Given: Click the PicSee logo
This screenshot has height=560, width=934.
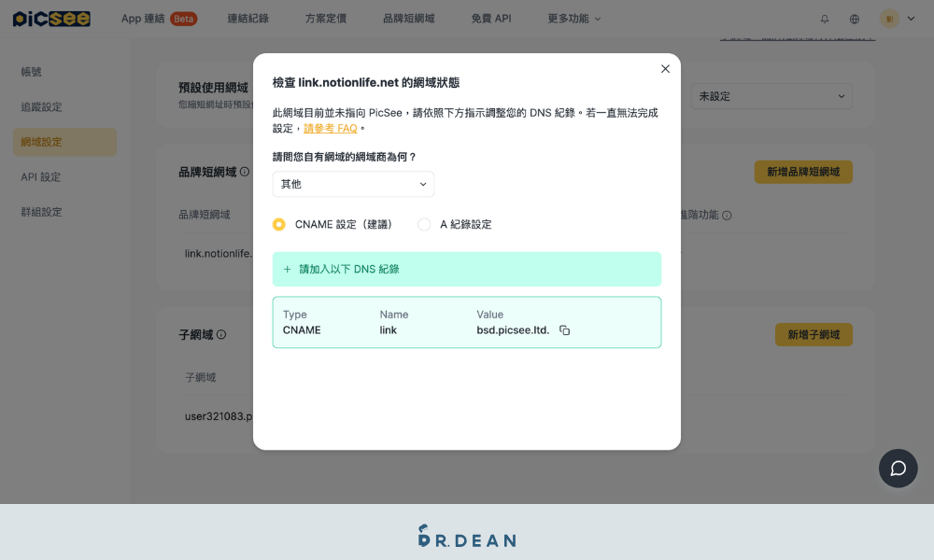Looking at the screenshot, I should [51, 19].
